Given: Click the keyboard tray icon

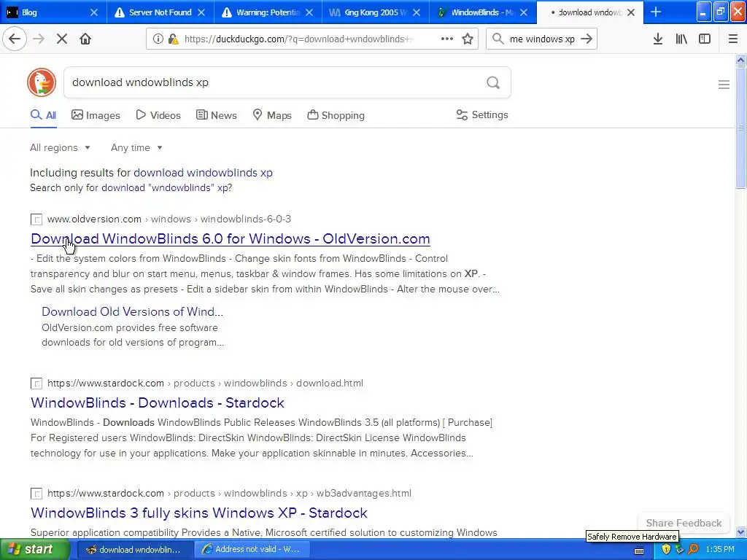Looking at the screenshot, I should coord(639,550).
